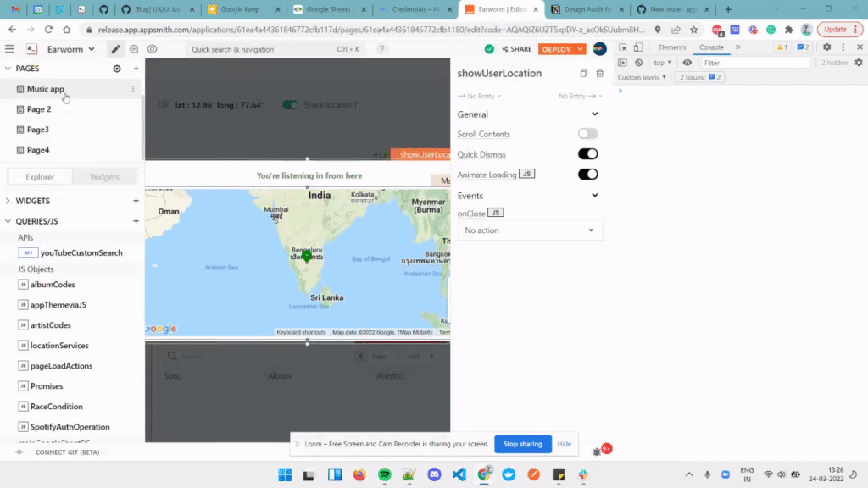The height and width of the screenshot is (488, 868).
Task: Expand the WIDGETS section
Action: click(x=8, y=201)
